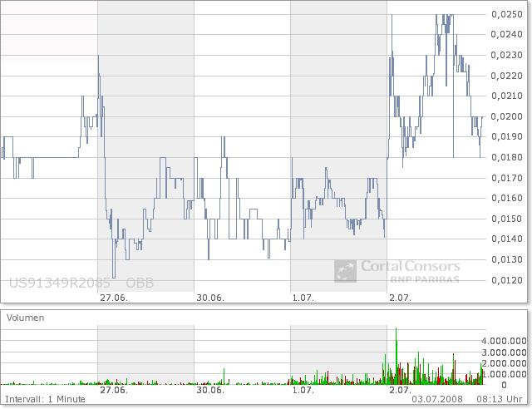Click the 1.000.000 volume axis label

coord(504,374)
